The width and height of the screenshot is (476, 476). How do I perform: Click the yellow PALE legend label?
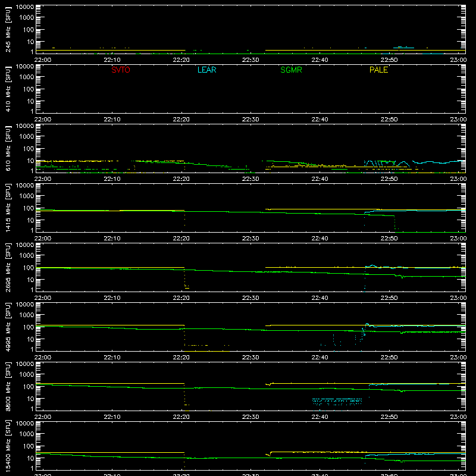pos(378,70)
